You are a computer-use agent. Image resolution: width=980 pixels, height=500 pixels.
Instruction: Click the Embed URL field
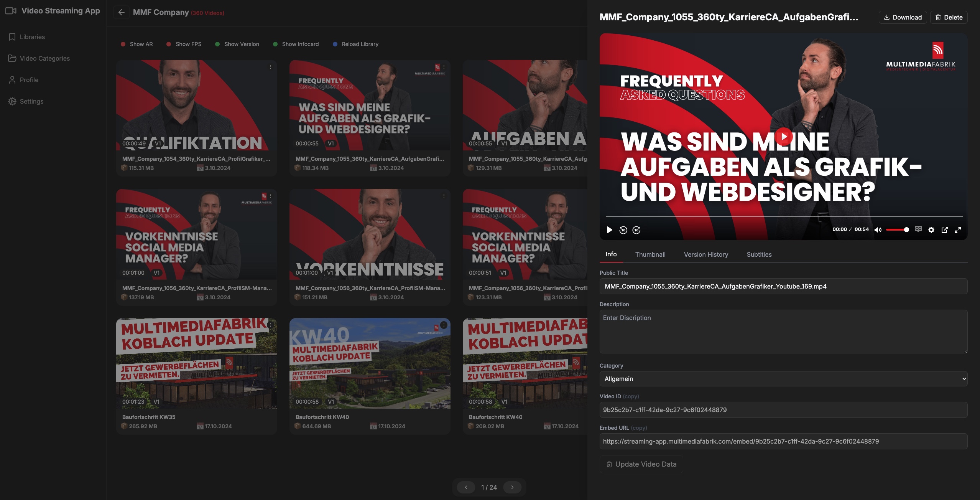click(x=783, y=441)
